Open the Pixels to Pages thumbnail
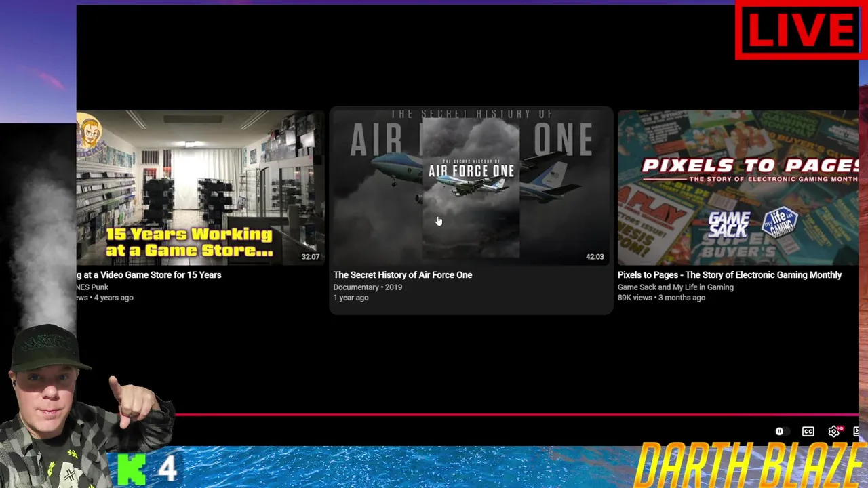This screenshot has width=868, height=488. coord(738,188)
